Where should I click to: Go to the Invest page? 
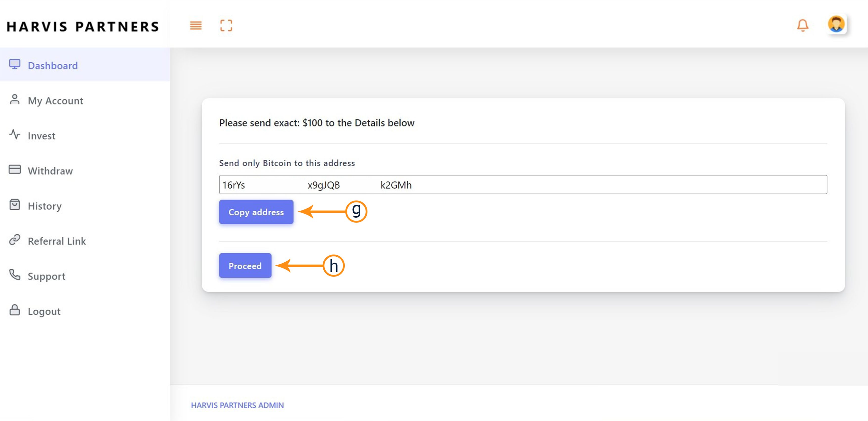pyautogui.click(x=42, y=136)
